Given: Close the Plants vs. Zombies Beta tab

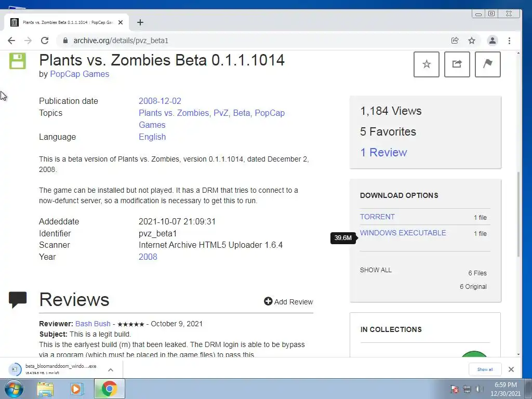Looking at the screenshot, I should click(x=121, y=22).
